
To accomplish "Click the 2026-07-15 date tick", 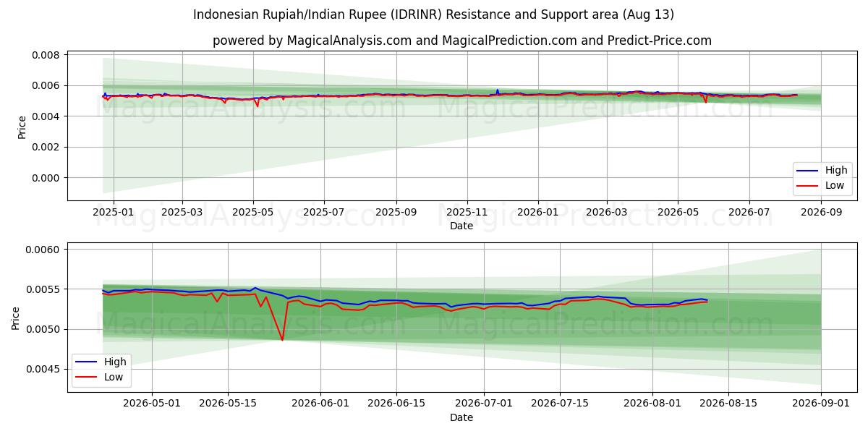I will 561,404.
